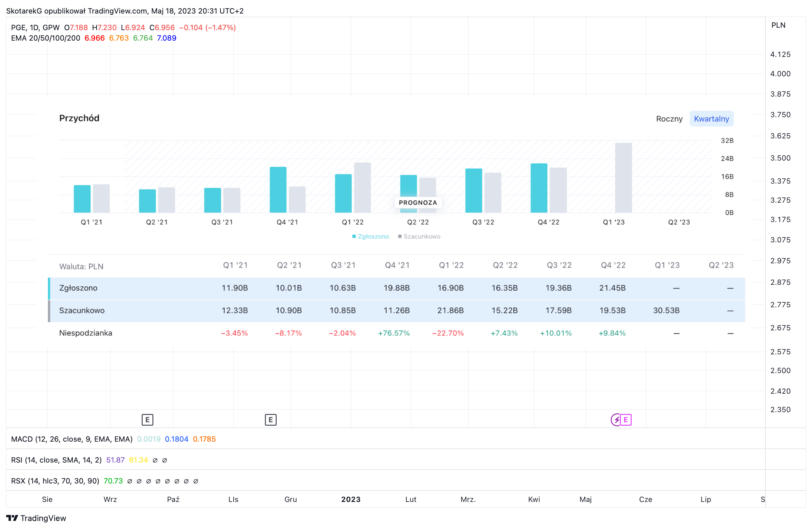This screenshot has height=529, width=812.
Task: Open the EMA 20/50/100/200 indicator legend
Action: click(x=46, y=38)
